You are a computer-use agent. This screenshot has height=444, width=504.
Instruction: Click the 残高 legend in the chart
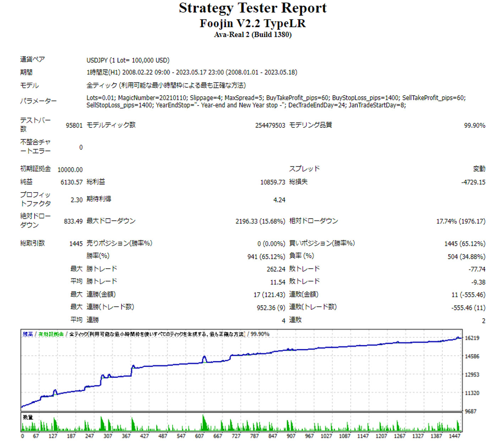click(x=28, y=334)
